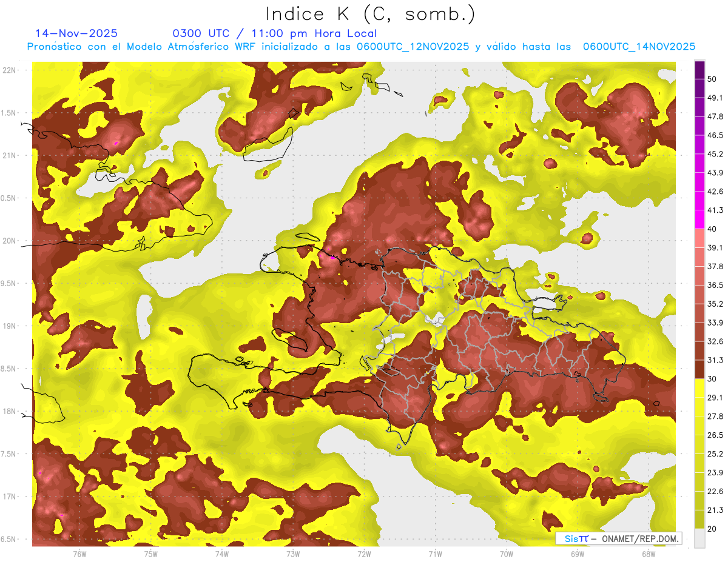Click the '41.3' color bar label
This screenshot has width=728, height=562.
[715, 210]
